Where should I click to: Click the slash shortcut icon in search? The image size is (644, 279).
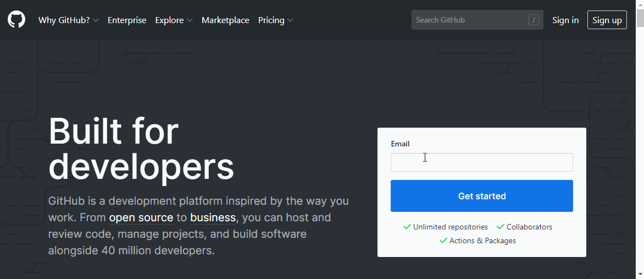tap(534, 20)
